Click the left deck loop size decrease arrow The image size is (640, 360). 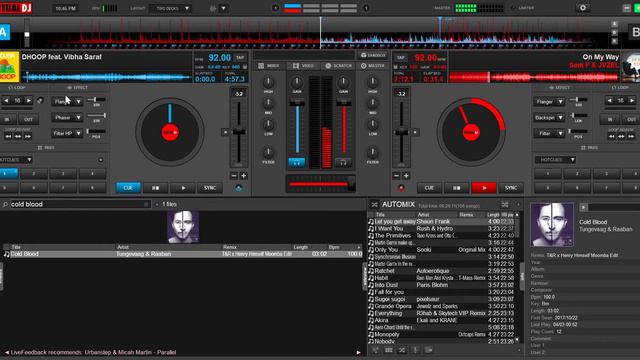click(x=6, y=100)
